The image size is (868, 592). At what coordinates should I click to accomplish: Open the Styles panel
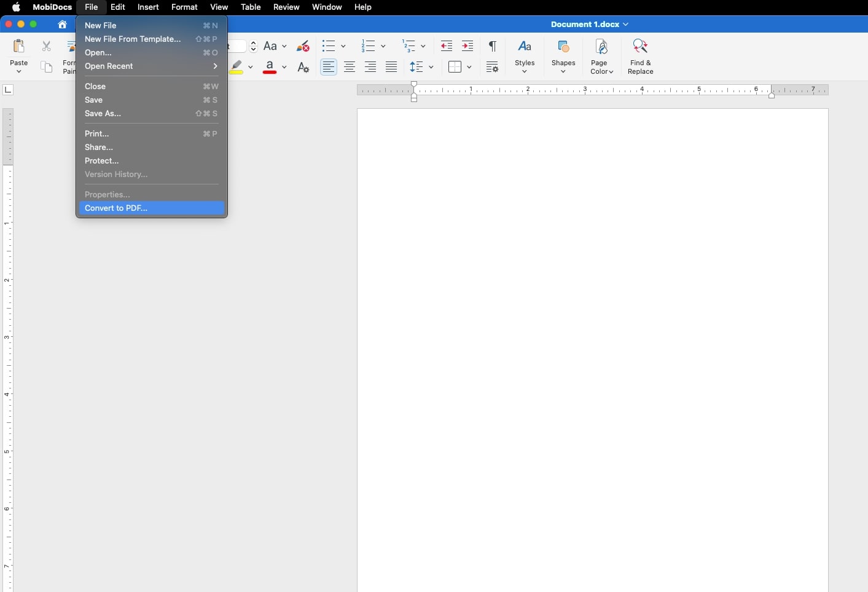pos(525,55)
